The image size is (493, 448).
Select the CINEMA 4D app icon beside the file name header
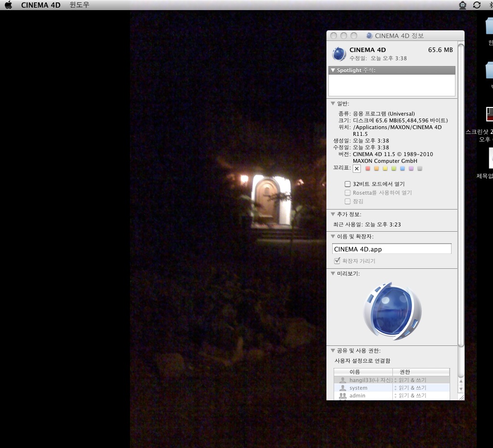click(x=339, y=54)
